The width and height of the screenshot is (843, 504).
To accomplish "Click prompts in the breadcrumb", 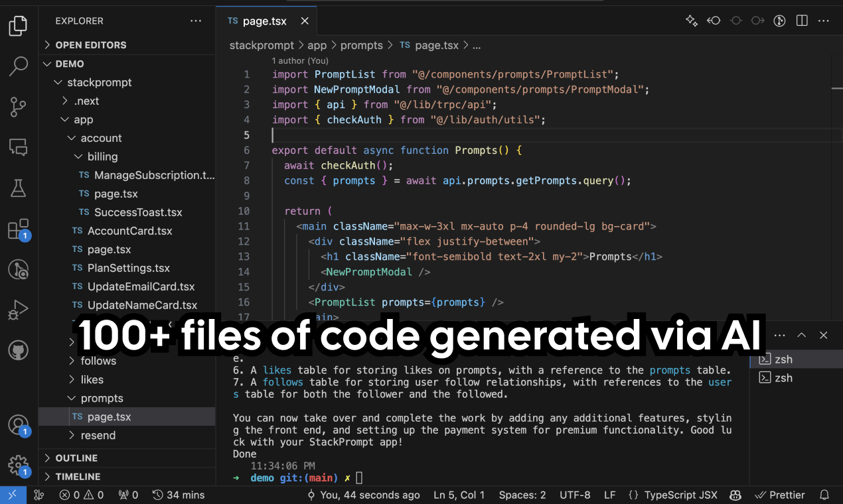I will pos(361,46).
